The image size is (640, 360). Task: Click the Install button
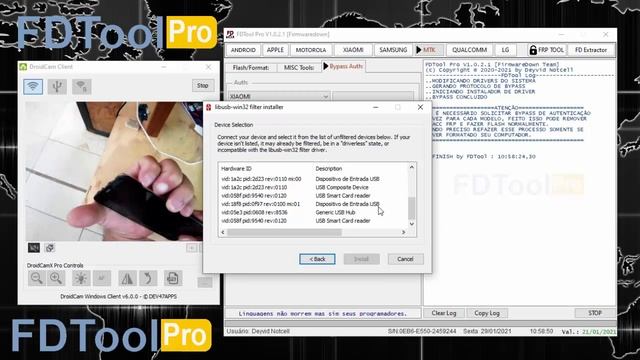click(361, 259)
